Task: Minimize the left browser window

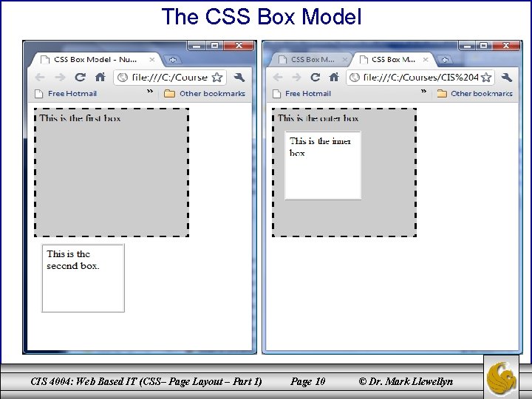Action: click(197, 46)
